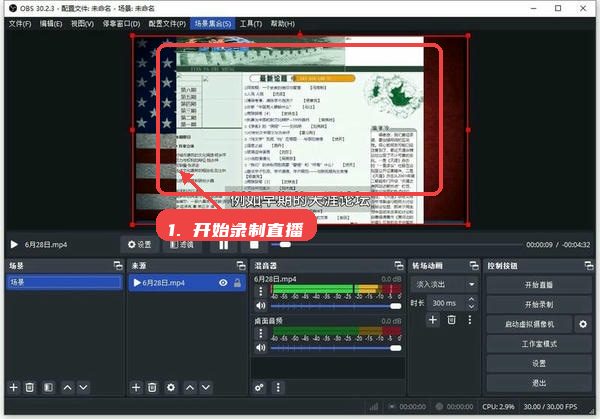The height and width of the screenshot is (419, 600).
Task: Click the media seek slider handle
Action: [285, 245]
